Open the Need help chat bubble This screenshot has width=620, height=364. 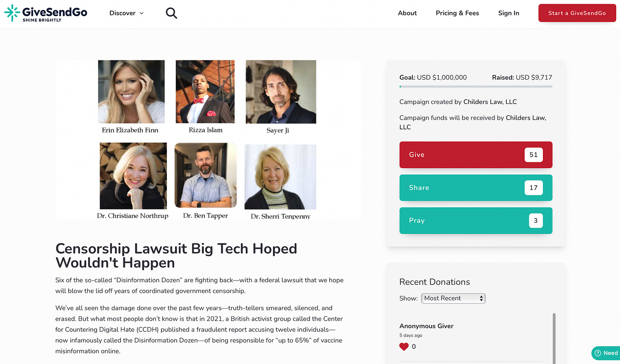pyautogui.click(x=606, y=353)
